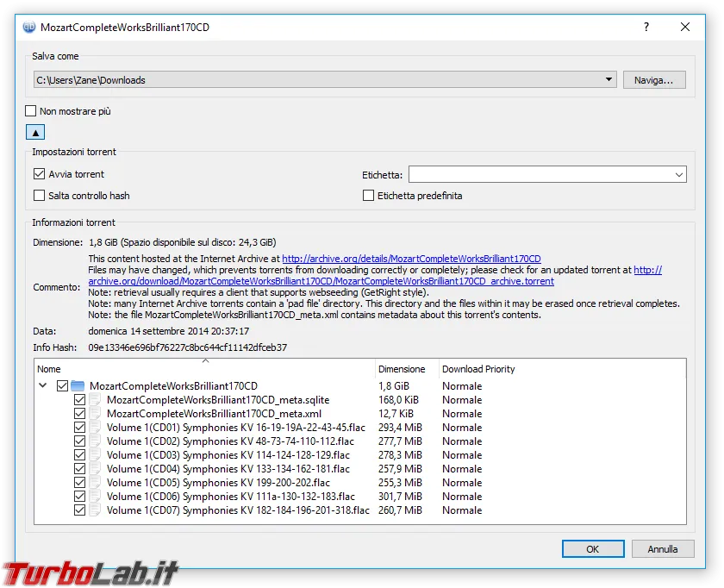Collapse the MozartCompleteWorksBrilliant170CD tree folder
This screenshot has height=588, width=724.
tap(43, 385)
